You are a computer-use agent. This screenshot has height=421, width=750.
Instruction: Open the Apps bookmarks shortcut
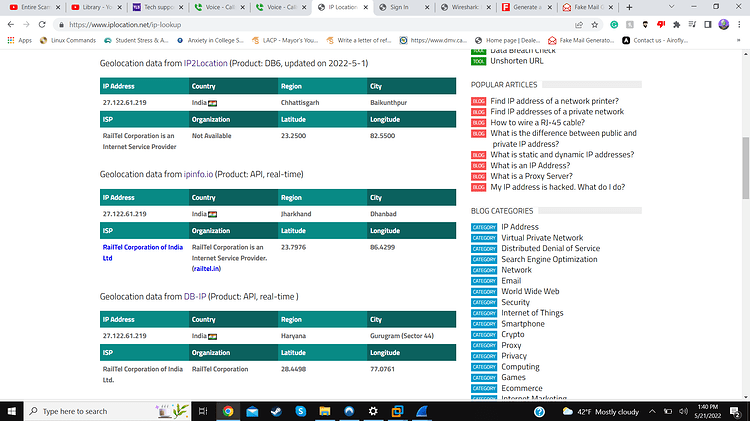coord(20,41)
